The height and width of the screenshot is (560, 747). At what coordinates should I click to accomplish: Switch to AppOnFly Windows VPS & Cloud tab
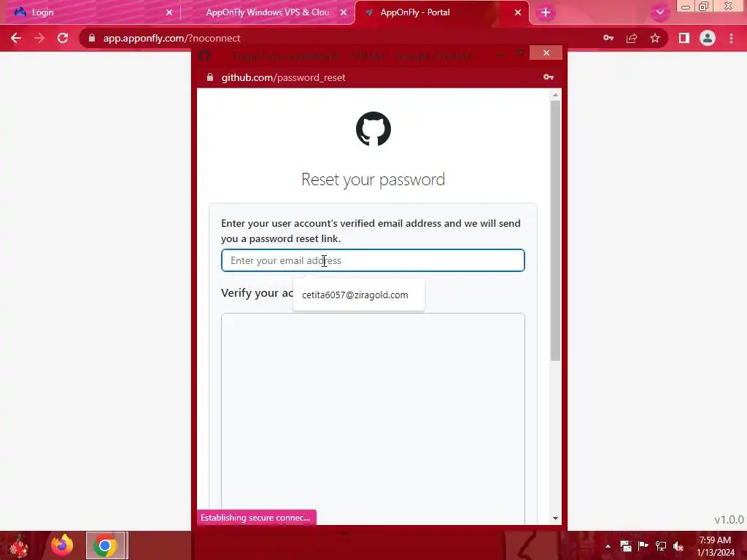[268, 12]
